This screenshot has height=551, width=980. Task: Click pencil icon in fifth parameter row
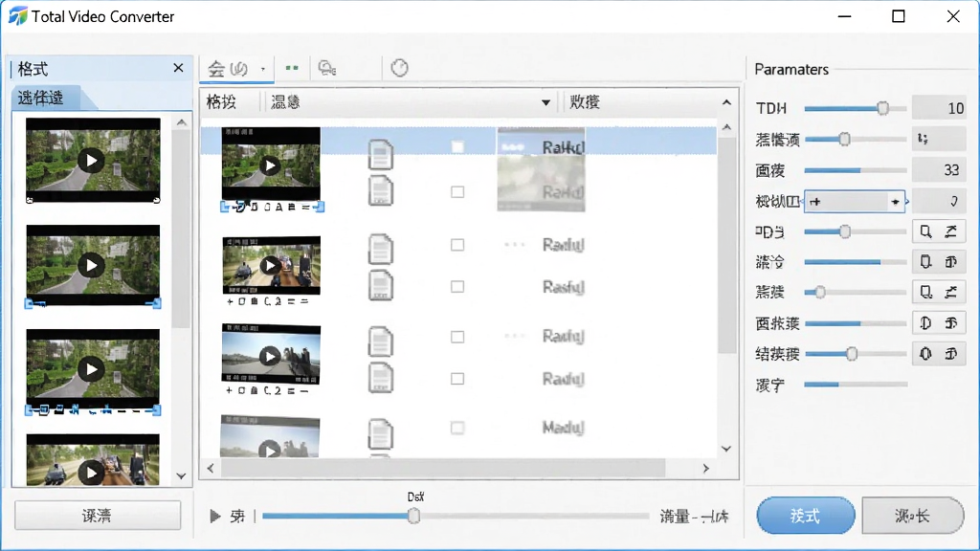(x=951, y=231)
